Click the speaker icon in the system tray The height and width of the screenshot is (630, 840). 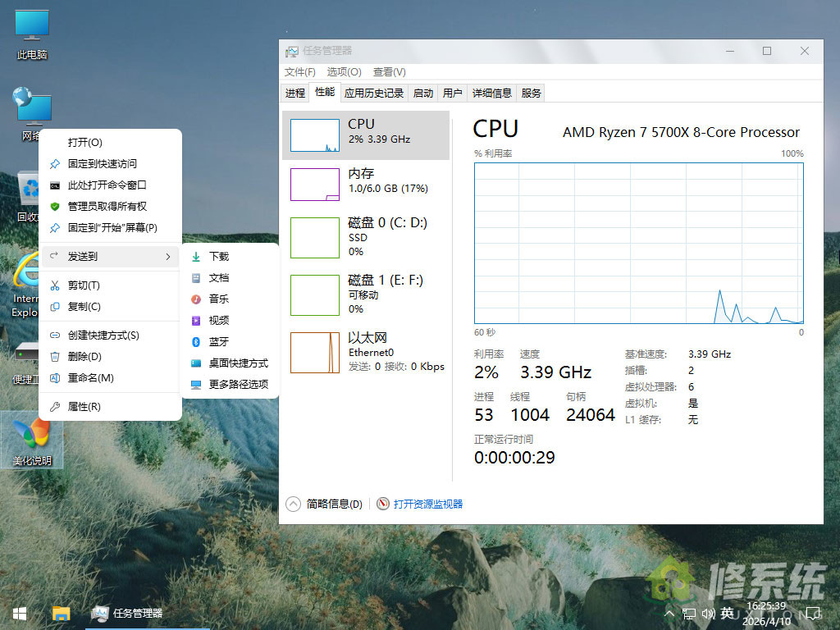[709, 614]
